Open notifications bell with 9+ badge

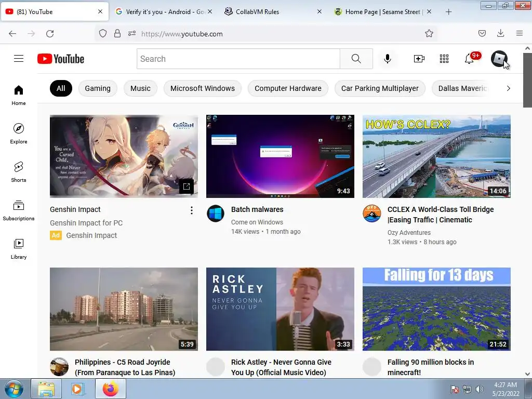click(470, 59)
